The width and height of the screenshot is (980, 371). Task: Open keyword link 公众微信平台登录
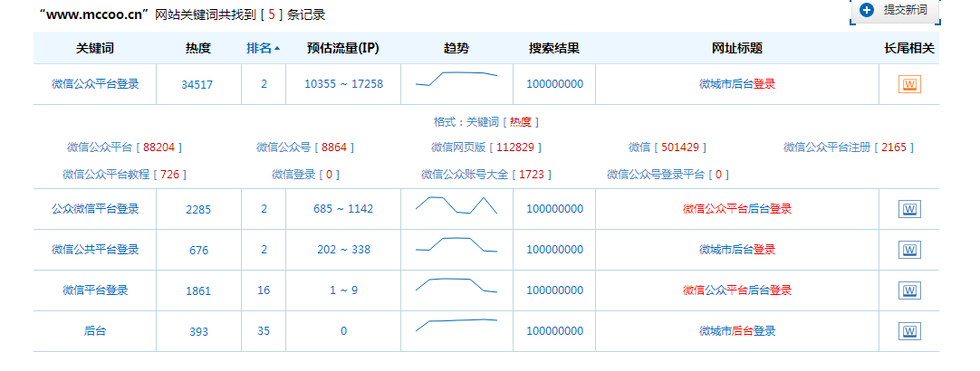click(95, 209)
